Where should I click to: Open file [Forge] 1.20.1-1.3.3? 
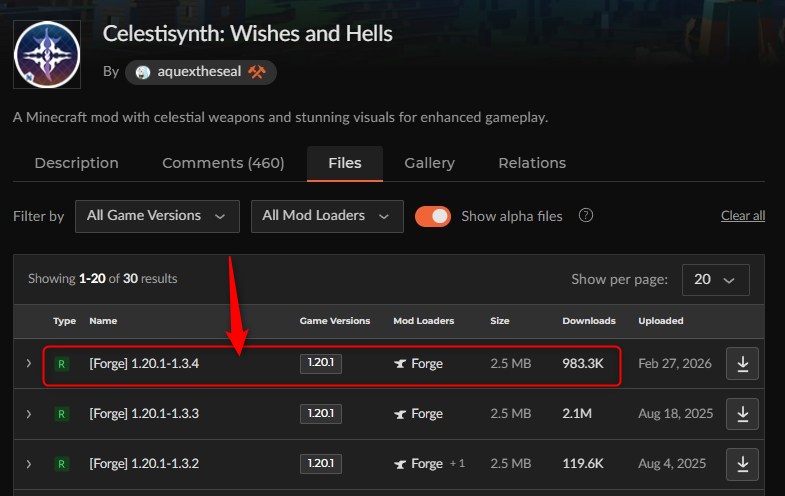point(144,414)
